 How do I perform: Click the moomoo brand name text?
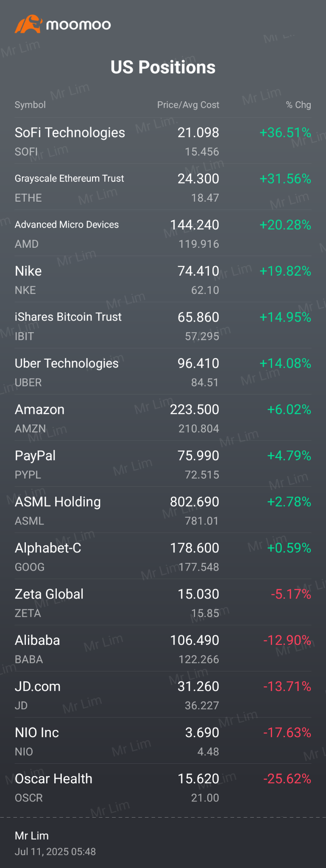click(x=78, y=25)
